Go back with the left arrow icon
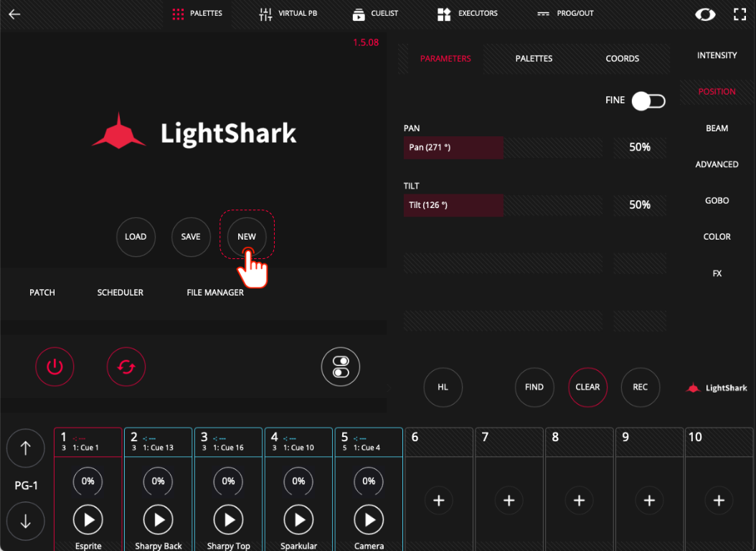Screen dimensions: 756x551 (14, 14)
